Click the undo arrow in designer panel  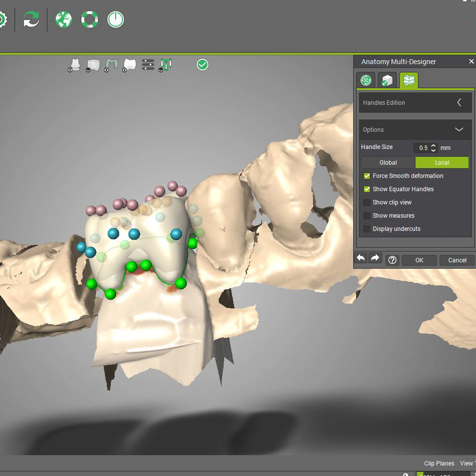(x=361, y=258)
